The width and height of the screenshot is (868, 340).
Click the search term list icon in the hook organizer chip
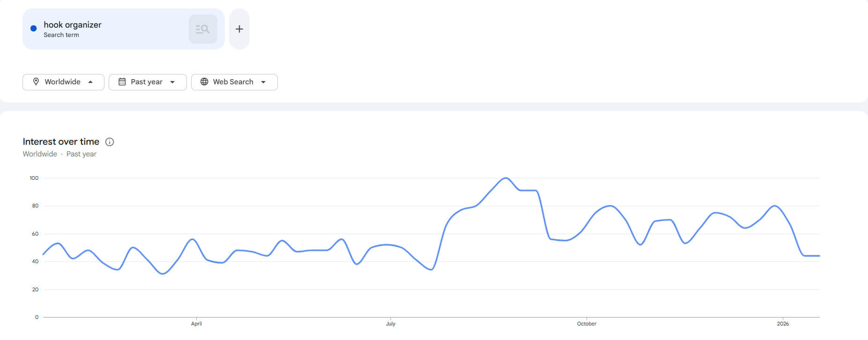tap(203, 29)
